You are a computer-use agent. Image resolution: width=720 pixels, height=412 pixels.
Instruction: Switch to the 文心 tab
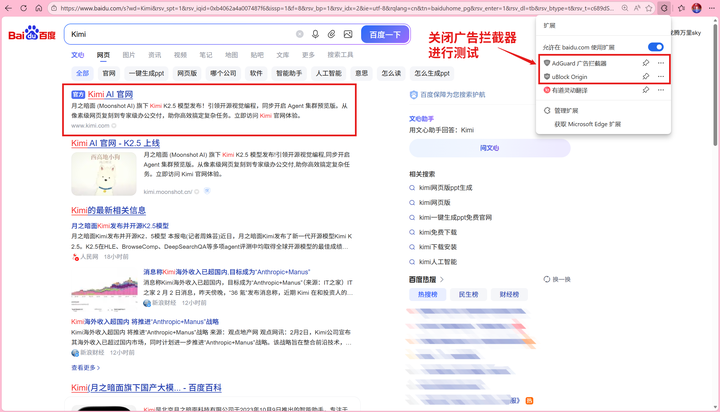(x=78, y=55)
